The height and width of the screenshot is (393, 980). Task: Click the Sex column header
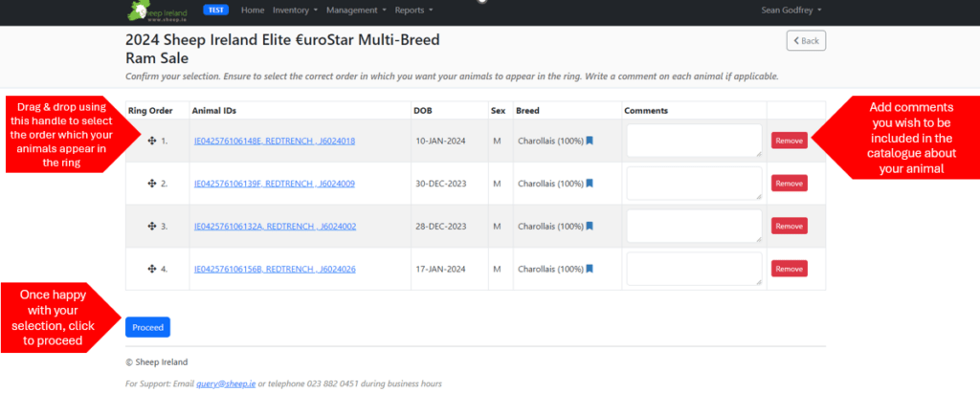[498, 111]
